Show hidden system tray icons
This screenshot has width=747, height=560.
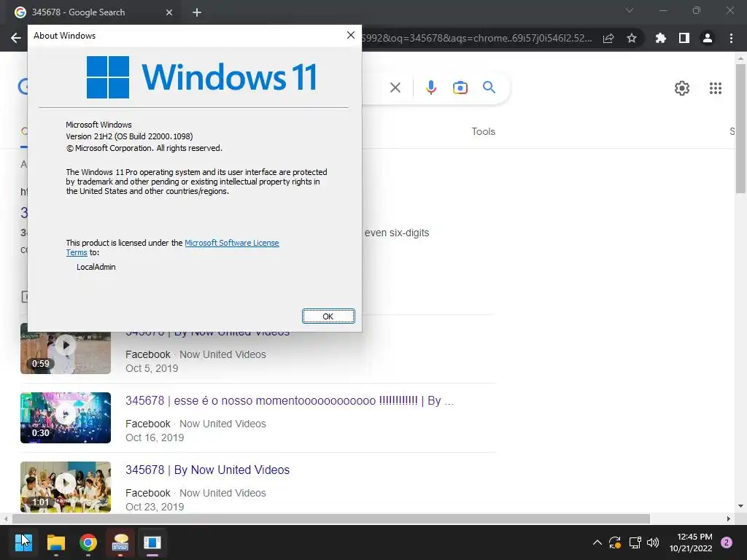tap(597, 542)
